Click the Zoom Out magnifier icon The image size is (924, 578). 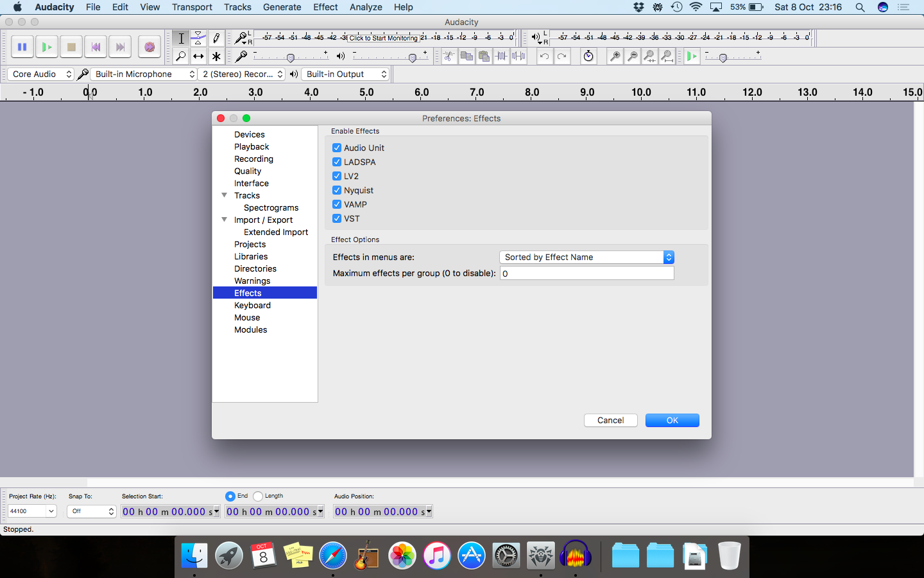pyautogui.click(x=632, y=57)
